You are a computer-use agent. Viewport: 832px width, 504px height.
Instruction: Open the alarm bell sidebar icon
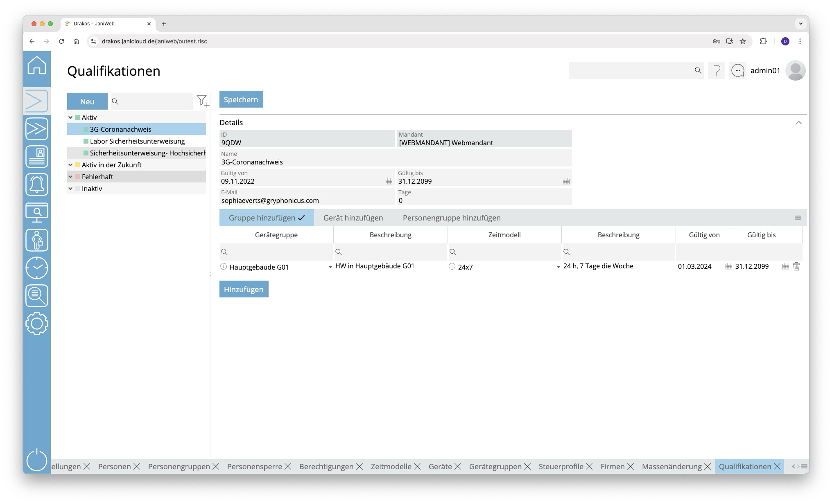point(37,184)
